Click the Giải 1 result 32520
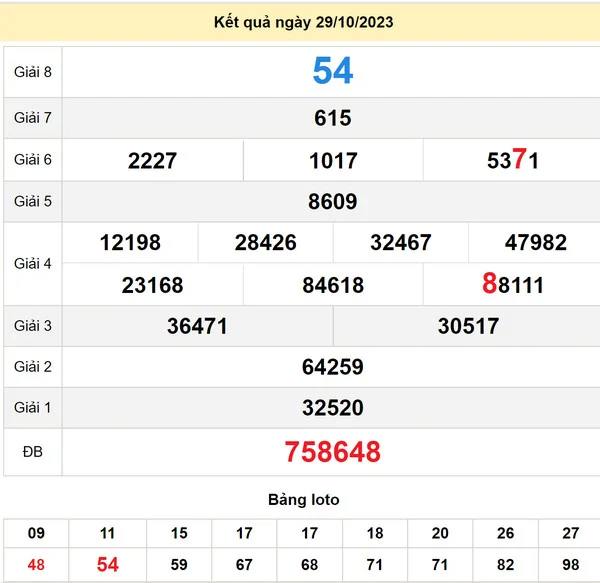The width and height of the screenshot is (600, 583). 332,408
